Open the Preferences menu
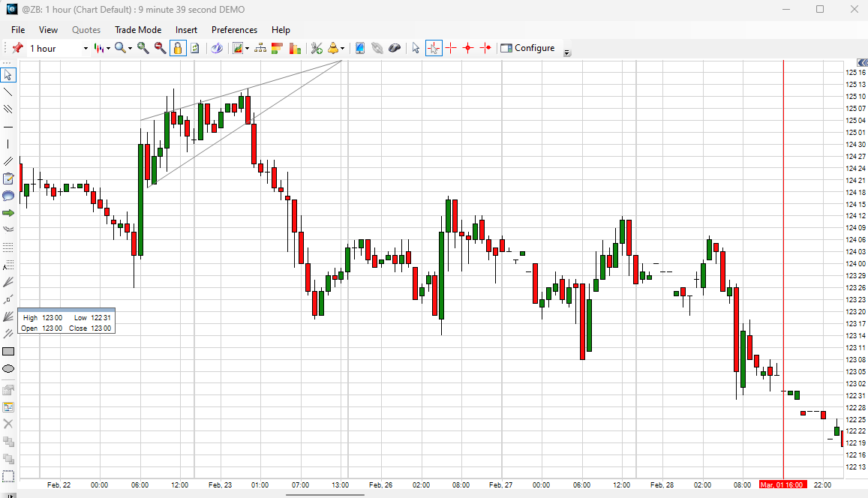Screen dimensions: 868x498 tap(234, 30)
